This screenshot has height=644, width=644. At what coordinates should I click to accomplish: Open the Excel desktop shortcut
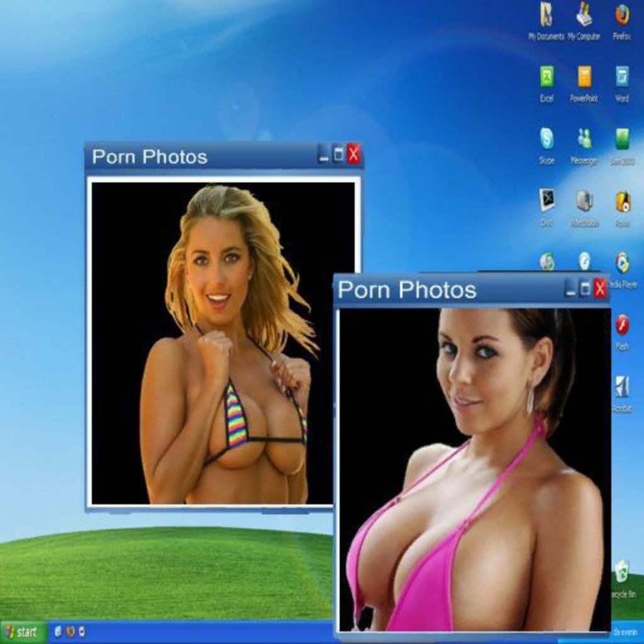point(547,77)
